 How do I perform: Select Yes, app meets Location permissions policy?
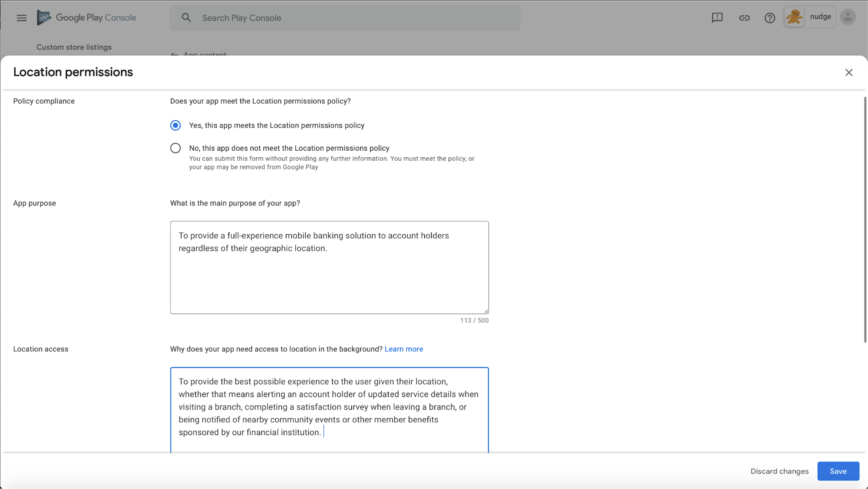pyautogui.click(x=175, y=126)
